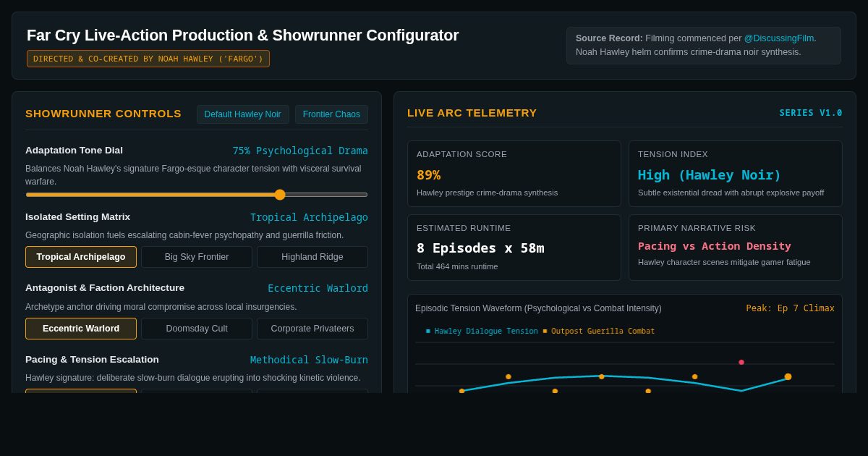Click the High (Hawley Noir) tension value

tap(710, 174)
